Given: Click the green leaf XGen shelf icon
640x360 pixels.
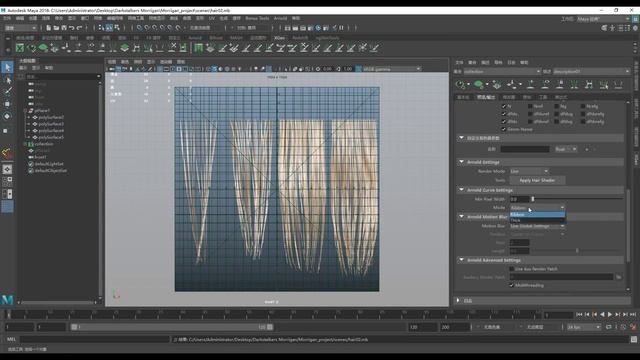Looking at the screenshot, I should coord(43,48).
